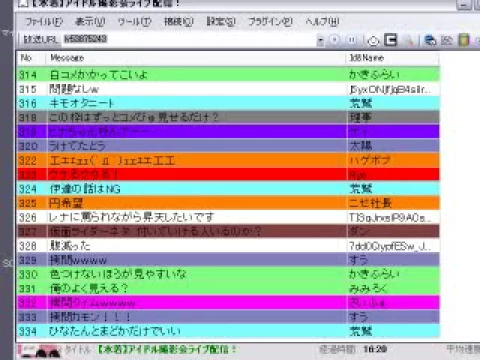Click the pencil-like toolbar icon
This screenshot has height=360, width=480.
click(x=409, y=40)
